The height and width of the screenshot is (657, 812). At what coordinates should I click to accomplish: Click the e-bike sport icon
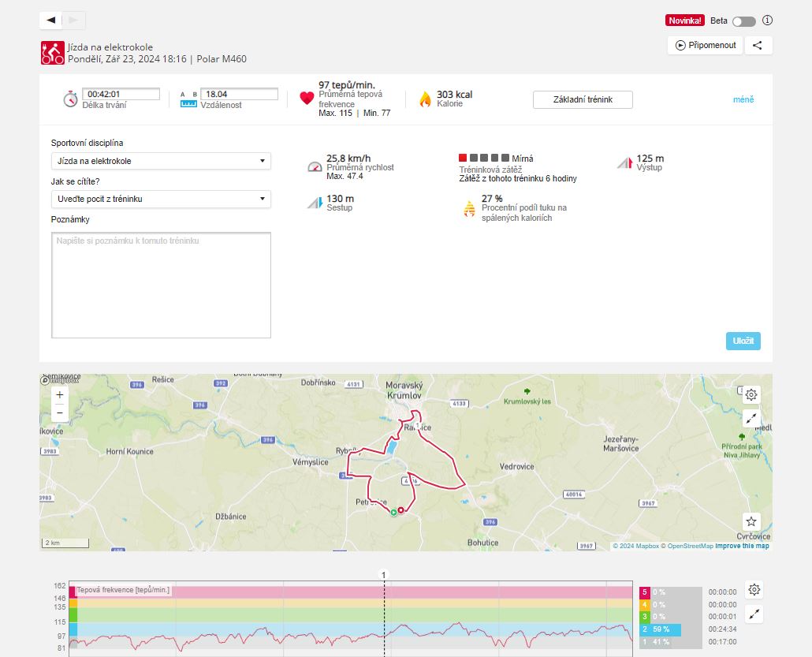coord(53,53)
